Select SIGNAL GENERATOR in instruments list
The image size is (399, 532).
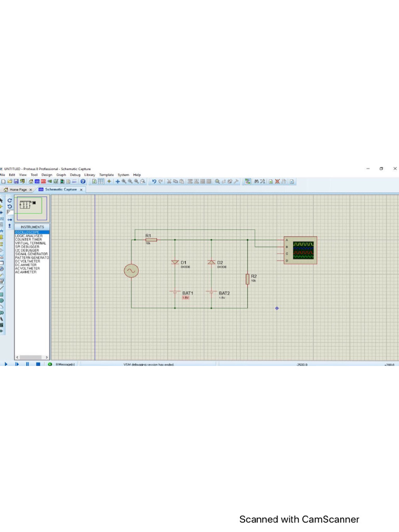tap(31, 254)
